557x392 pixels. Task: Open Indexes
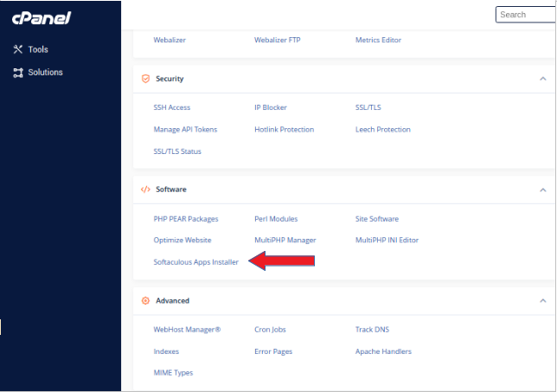(x=166, y=351)
